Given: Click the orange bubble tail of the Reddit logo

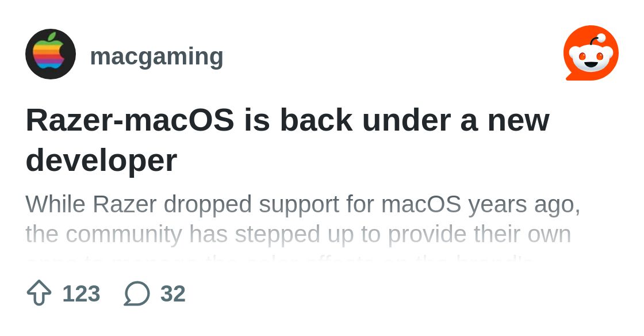Looking at the screenshot, I should coord(569,77).
